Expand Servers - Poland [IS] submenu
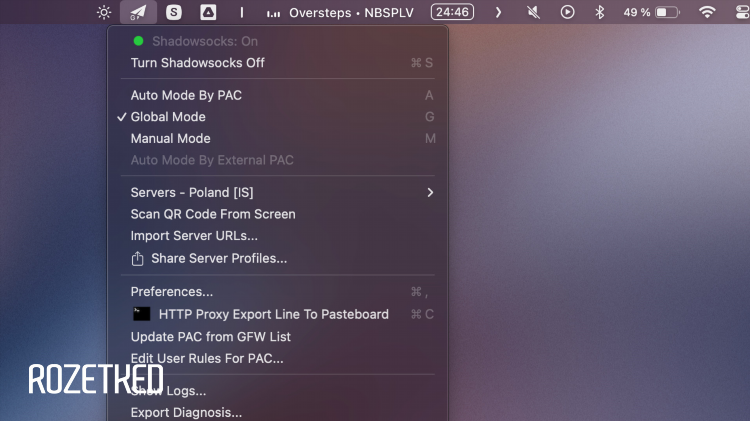The height and width of the screenshot is (421, 750). [x=278, y=192]
